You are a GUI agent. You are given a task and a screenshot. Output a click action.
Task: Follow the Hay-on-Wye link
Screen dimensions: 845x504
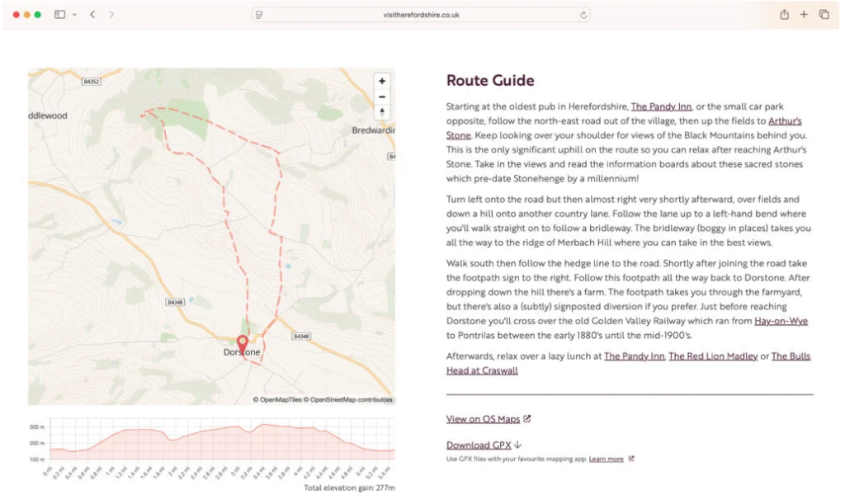pyautogui.click(x=781, y=321)
